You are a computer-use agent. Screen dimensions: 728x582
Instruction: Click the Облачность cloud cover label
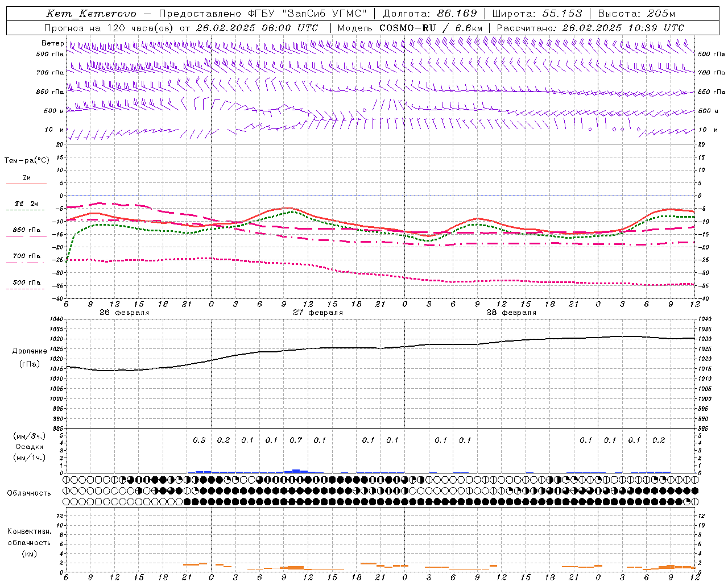pos(29,493)
